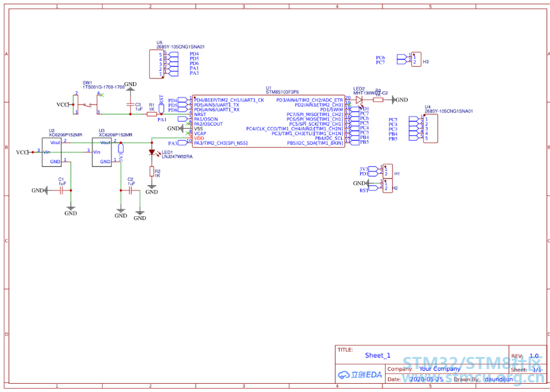Click the red VDD pin label
Screen dimensions: 550x392
pyautogui.click(x=199, y=138)
